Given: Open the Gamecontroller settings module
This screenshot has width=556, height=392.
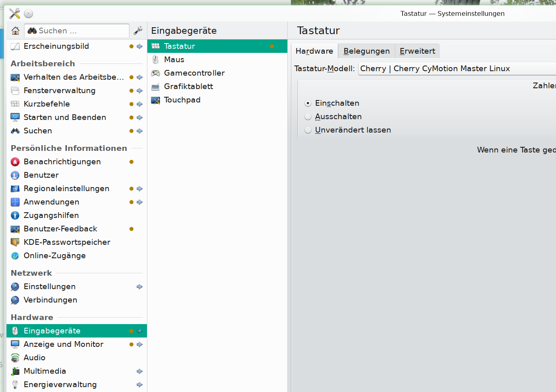Looking at the screenshot, I should [194, 73].
